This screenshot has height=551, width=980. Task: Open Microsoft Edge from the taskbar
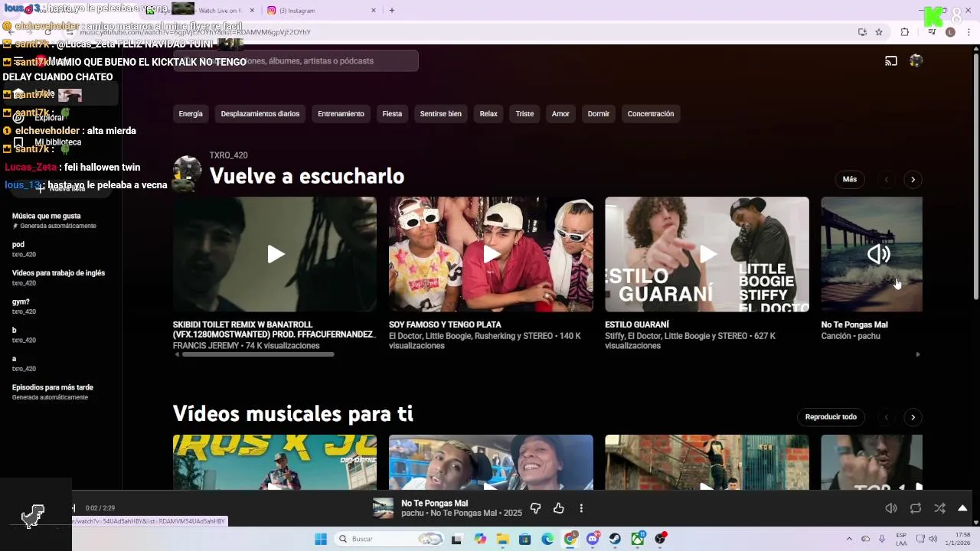[547, 539]
